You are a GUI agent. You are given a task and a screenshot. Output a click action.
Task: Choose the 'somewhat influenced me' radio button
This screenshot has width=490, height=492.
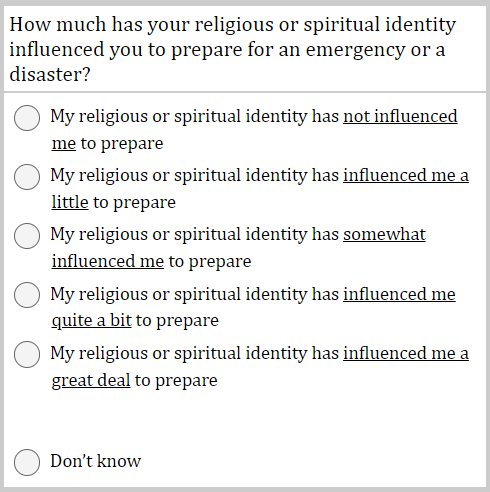[27, 236]
